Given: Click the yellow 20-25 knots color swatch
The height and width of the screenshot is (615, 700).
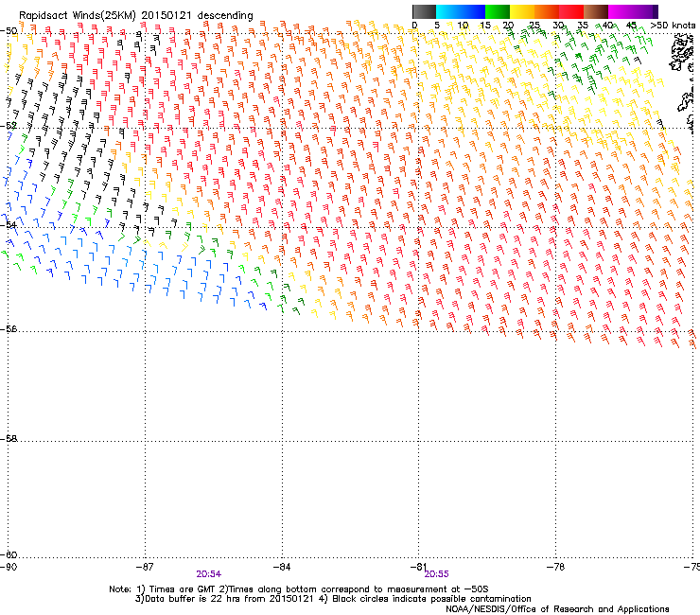Looking at the screenshot, I should pos(522,11).
